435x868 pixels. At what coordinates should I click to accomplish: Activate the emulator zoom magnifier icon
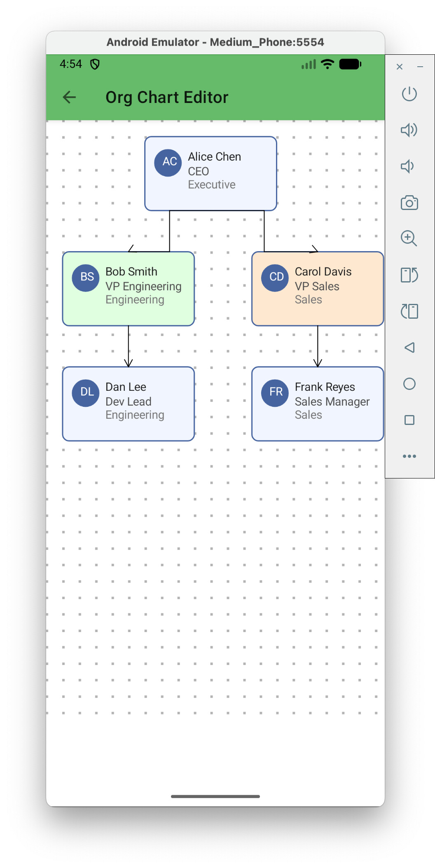coord(409,238)
